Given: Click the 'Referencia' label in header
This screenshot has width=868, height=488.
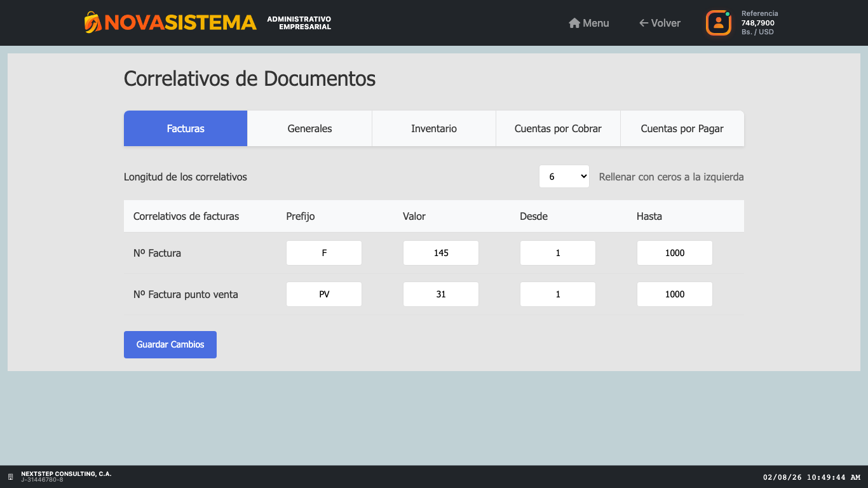Looking at the screenshot, I should click(x=759, y=13).
